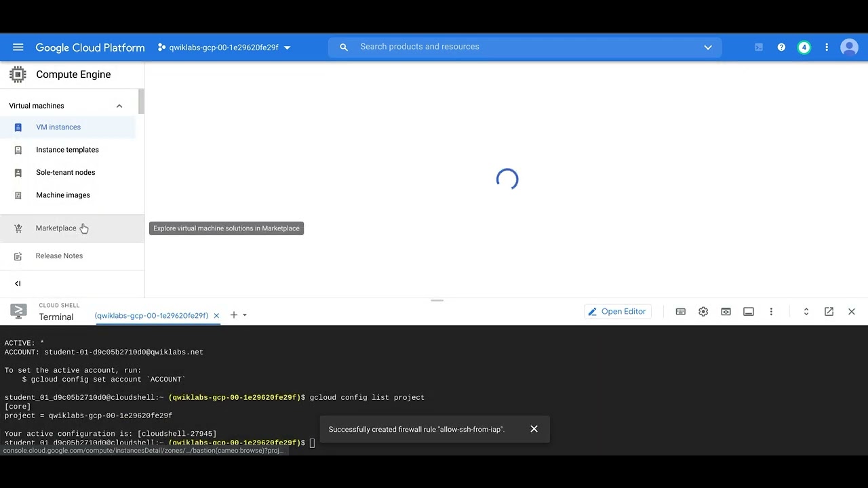Open Release Notes in sidebar

[x=72, y=256]
